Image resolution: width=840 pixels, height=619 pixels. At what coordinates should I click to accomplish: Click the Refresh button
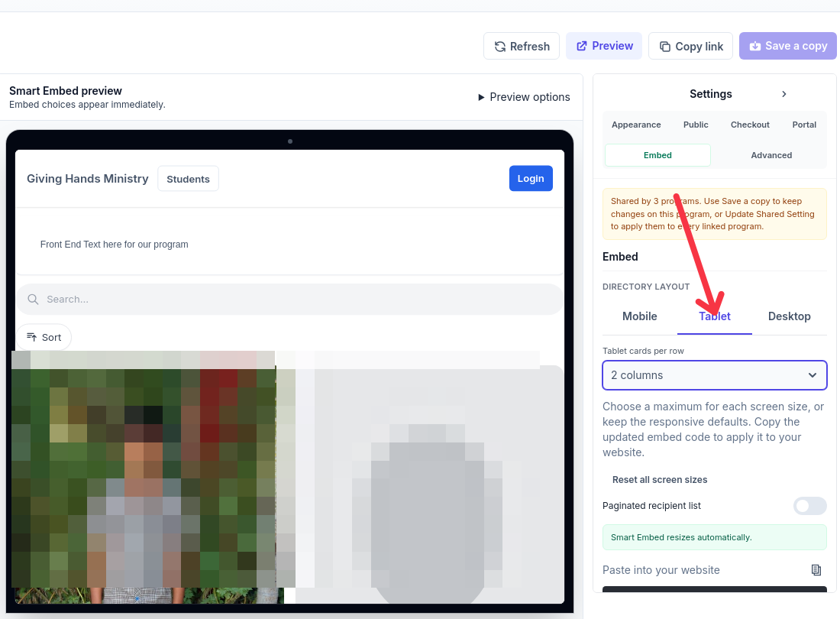pos(522,46)
